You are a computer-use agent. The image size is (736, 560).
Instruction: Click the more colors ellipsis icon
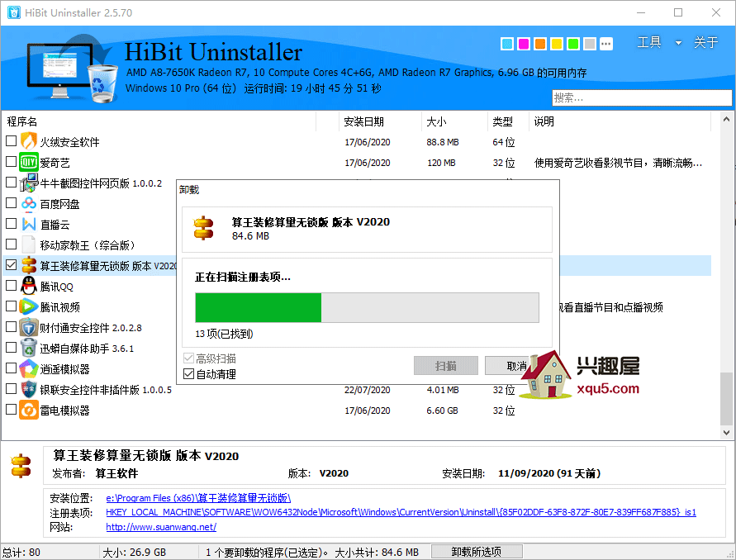coord(606,44)
